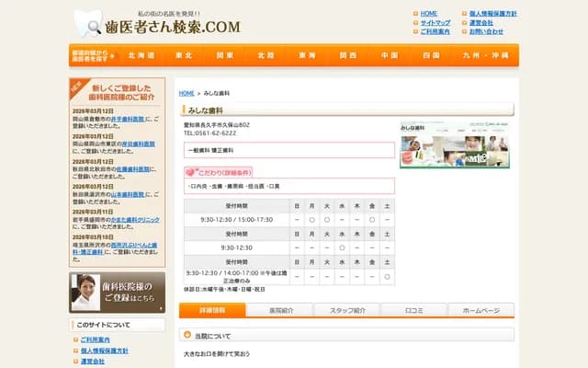588x368 pixels.
Task: Select the 詳細情報 tab
Action: [212, 311]
